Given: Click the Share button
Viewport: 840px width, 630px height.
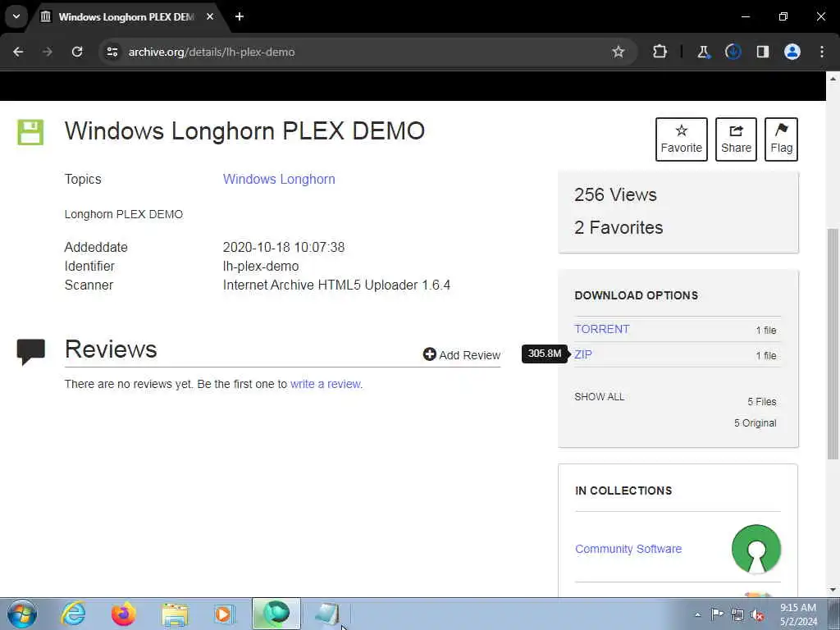Looking at the screenshot, I should coord(736,139).
